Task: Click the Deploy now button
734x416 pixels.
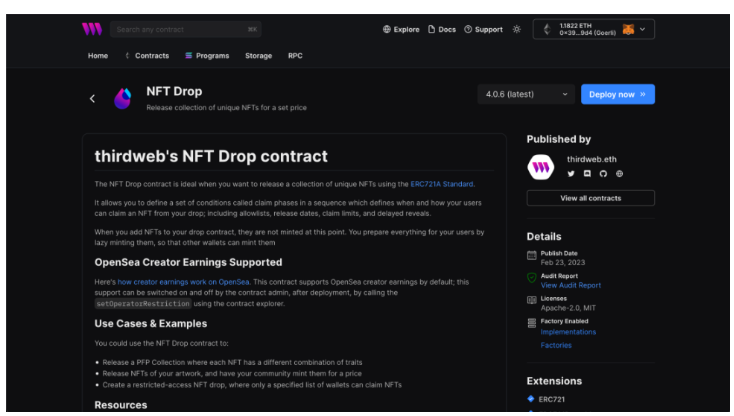Action: coord(618,94)
